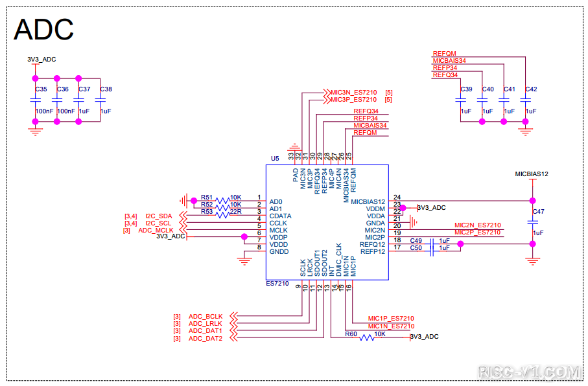
Task: Click the RISC-V1.COM watermark
Action: pos(528,372)
